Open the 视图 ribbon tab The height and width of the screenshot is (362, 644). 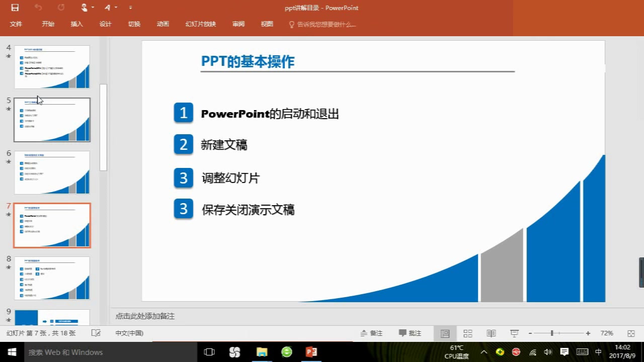[x=267, y=24]
